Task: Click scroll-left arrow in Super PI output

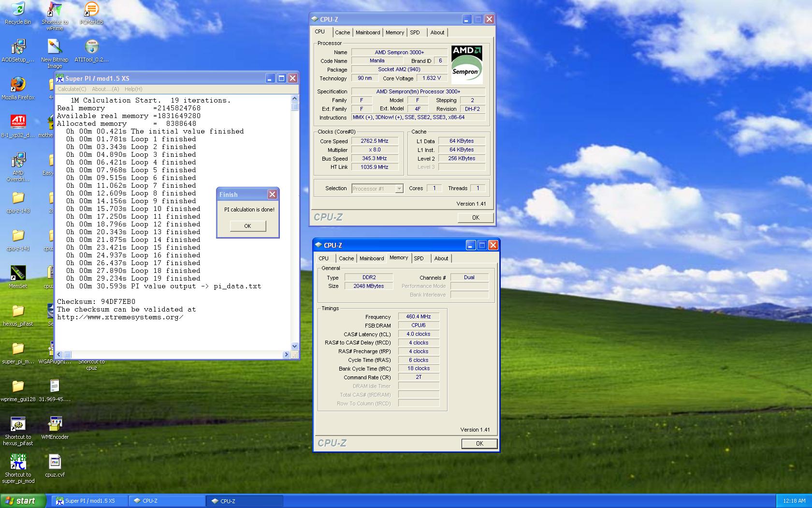Action: pyautogui.click(x=60, y=355)
